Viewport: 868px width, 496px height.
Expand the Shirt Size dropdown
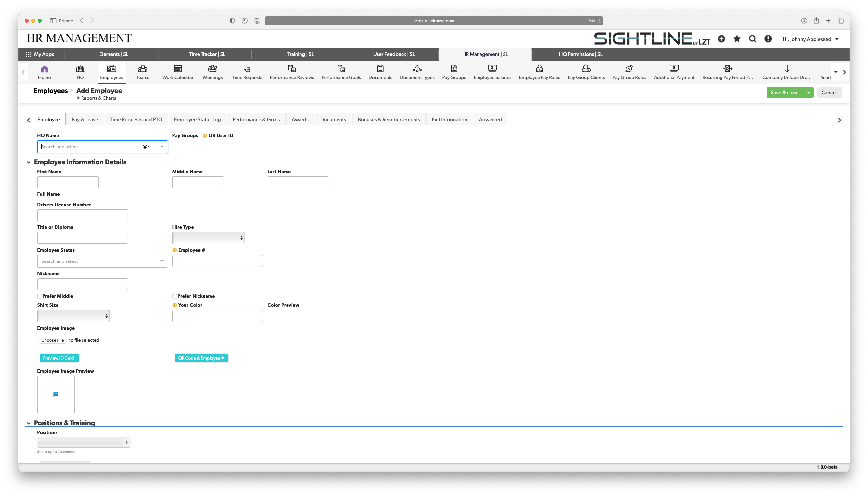[74, 316]
